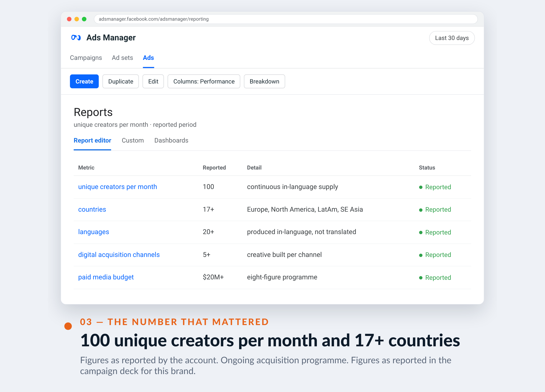
Task: Click 'Europe, North America, LatAm, SE Asia'
Action: pyautogui.click(x=305, y=209)
